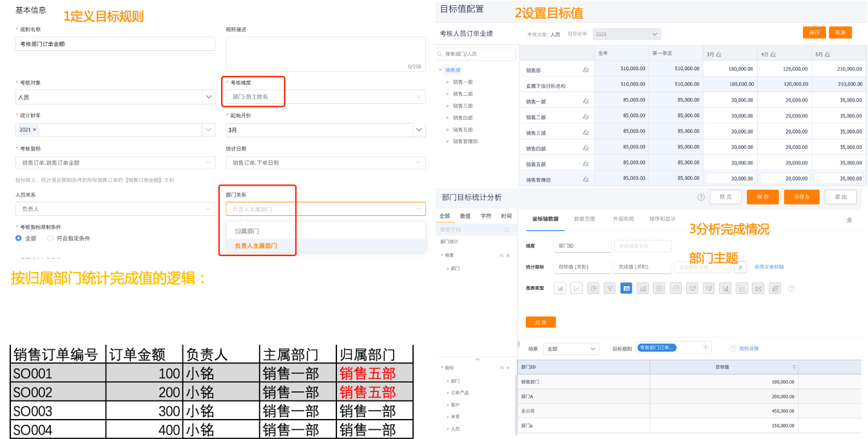Viewport: 868px width, 439px height.
Task: Click the 应用 apply button
Action: pyautogui.click(x=541, y=322)
